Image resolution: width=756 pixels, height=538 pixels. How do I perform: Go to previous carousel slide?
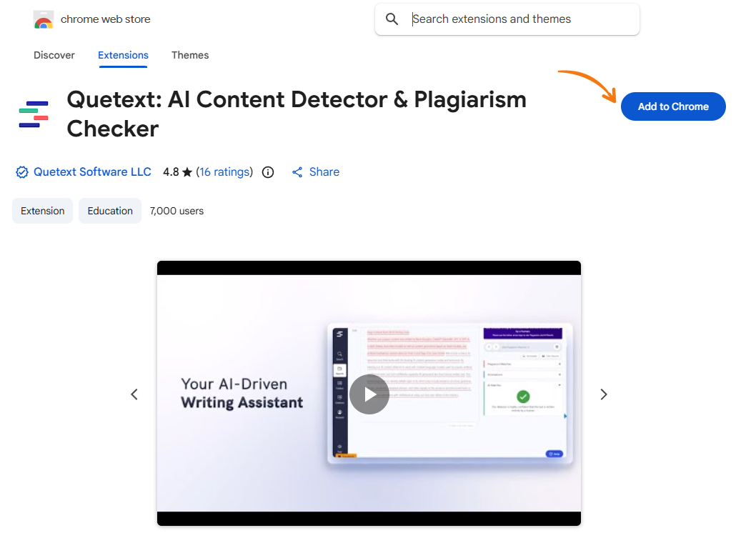(134, 394)
